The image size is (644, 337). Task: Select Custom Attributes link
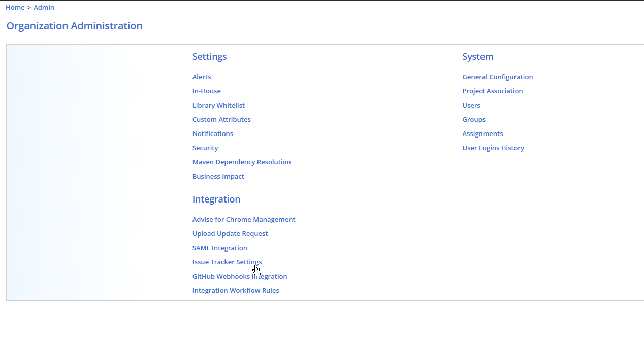tap(221, 120)
